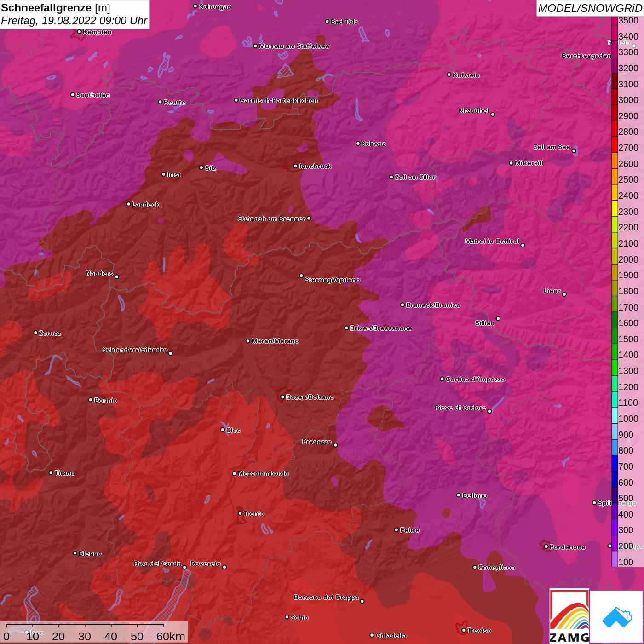This screenshot has width=644, height=644.
Task: Click the MODEL/SNOWGRiD label
Action: coord(590,8)
